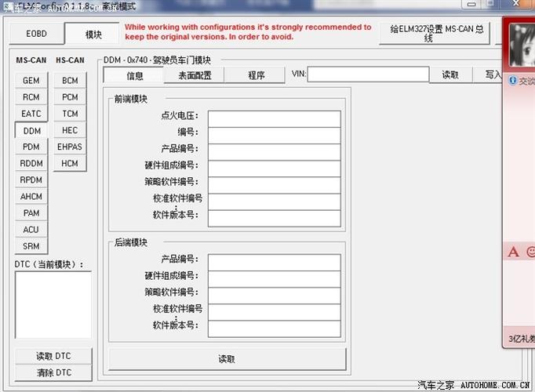The height and width of the screenshot is (392, 535).
Task: Select the SRM module button
Action: tap(31, 246)
